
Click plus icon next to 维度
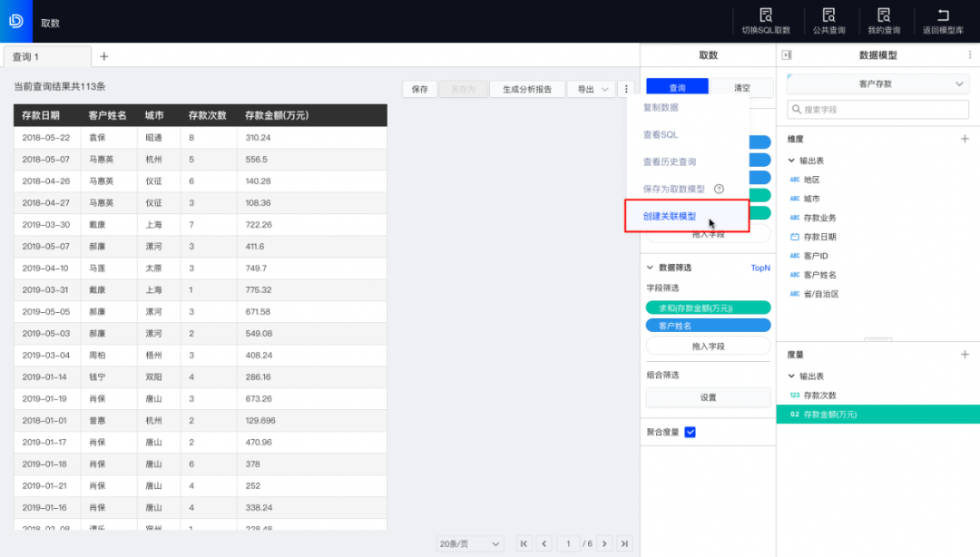click(x=965, y=139)
